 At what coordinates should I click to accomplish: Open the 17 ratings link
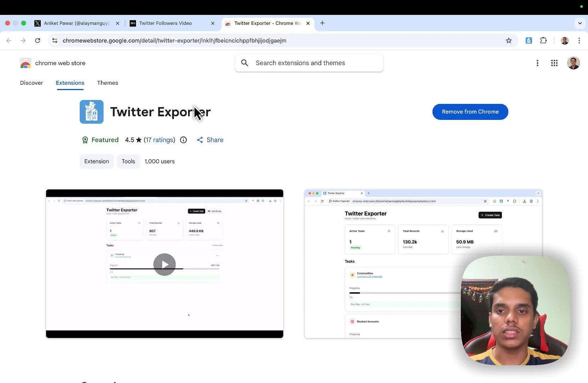tap(160, 140)
